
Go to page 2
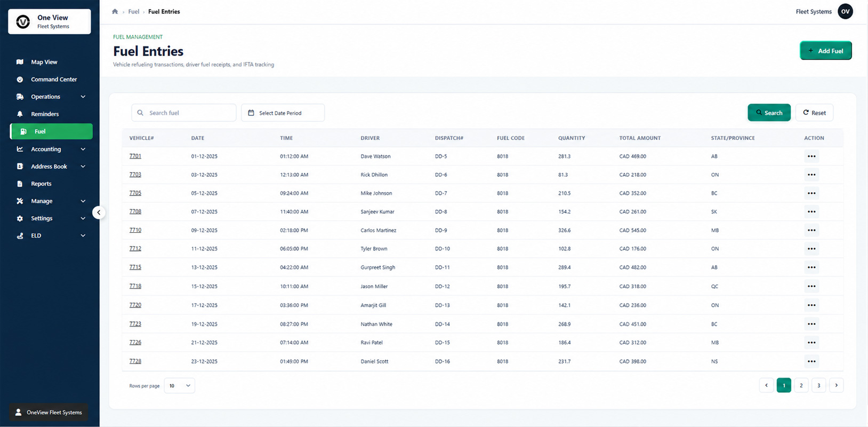coord(801,385)
